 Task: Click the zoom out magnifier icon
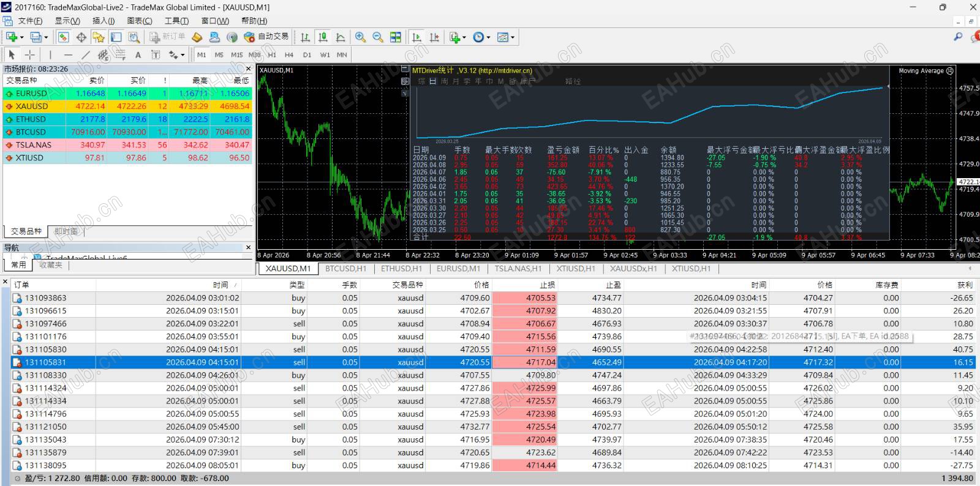pos(378,37)
